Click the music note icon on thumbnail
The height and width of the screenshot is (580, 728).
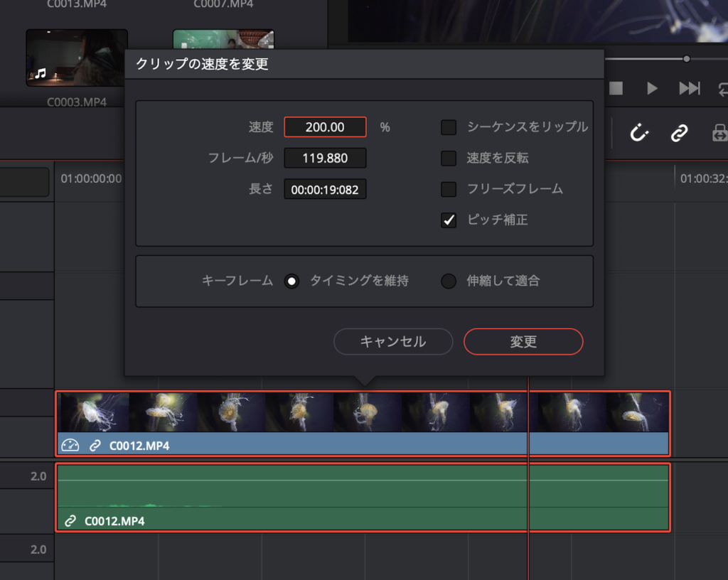click(x=41, y=72)
